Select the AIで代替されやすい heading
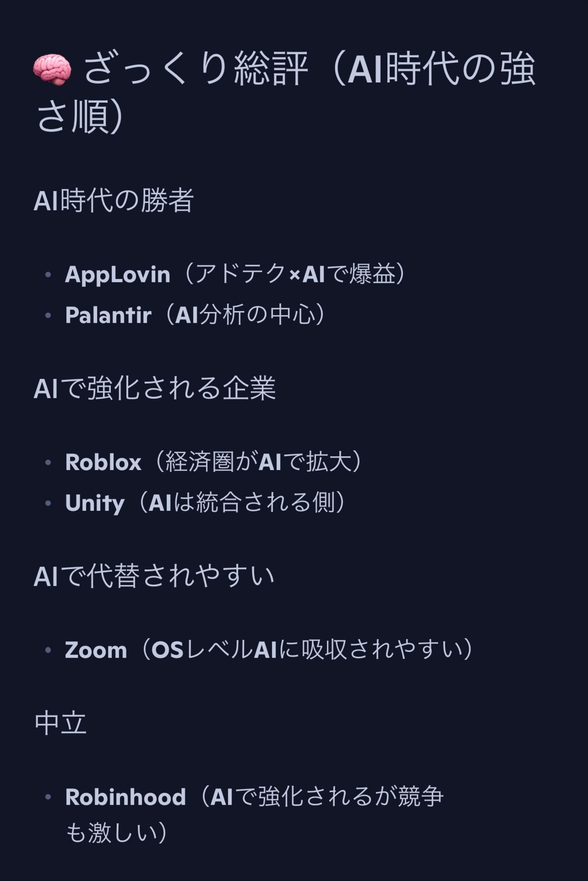Image resolution: width=588 pixels, height=881 pixels. pos(154,576)
